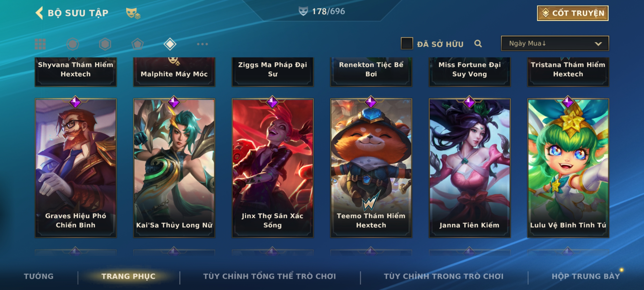Click the Cốt Truyện button
This screenshot has width=644, height=290.
573,13
